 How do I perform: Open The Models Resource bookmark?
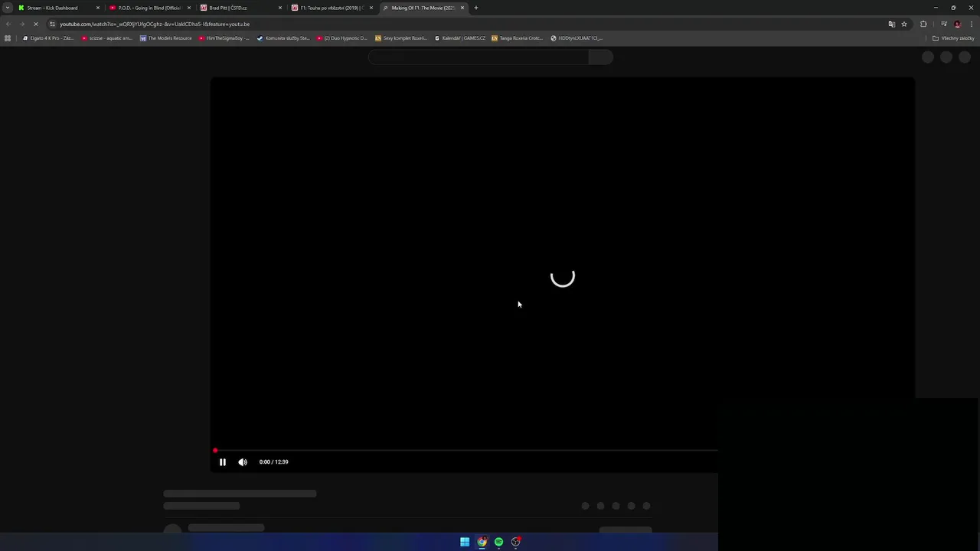[166, 38]
